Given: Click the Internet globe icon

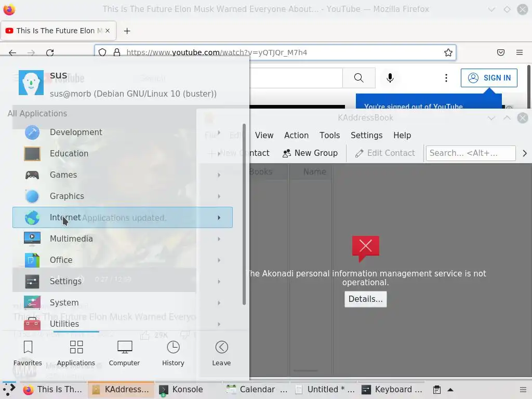Looking at the screenshot, I should click(32, 218).
